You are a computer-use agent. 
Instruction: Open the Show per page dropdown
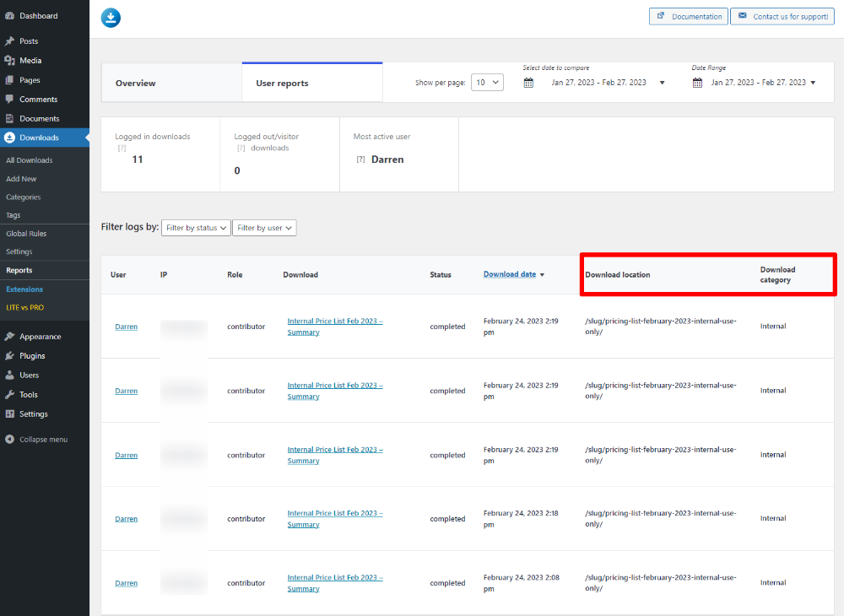pyautogui.click(x=487, y=83)
